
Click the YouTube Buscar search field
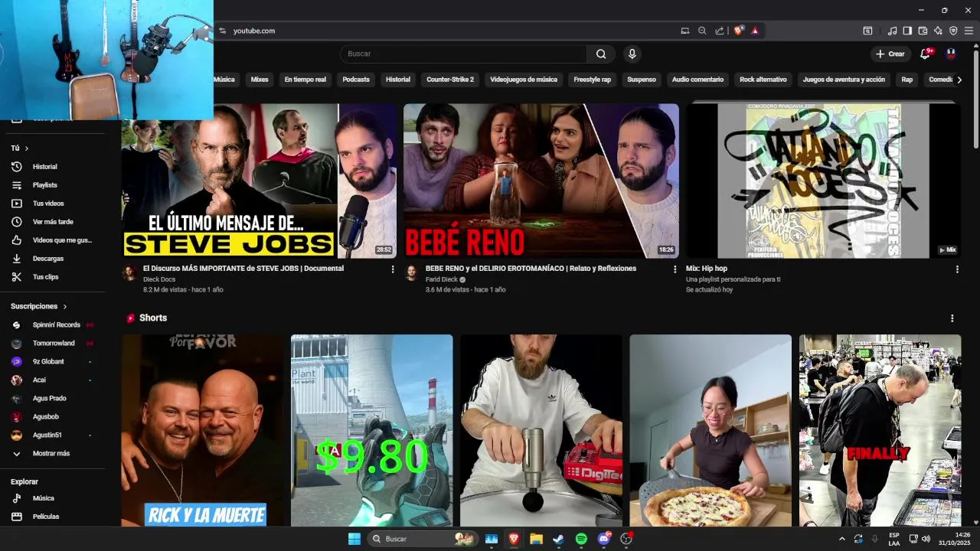[463, 54]
